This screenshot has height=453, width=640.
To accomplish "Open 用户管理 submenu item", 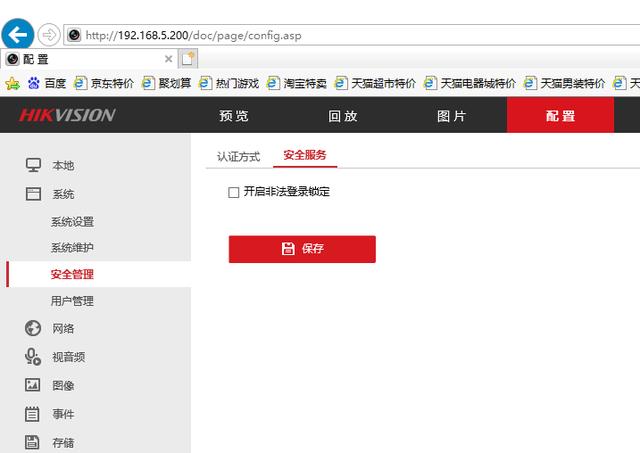I will pyautogui.click(x=72, y=301).
